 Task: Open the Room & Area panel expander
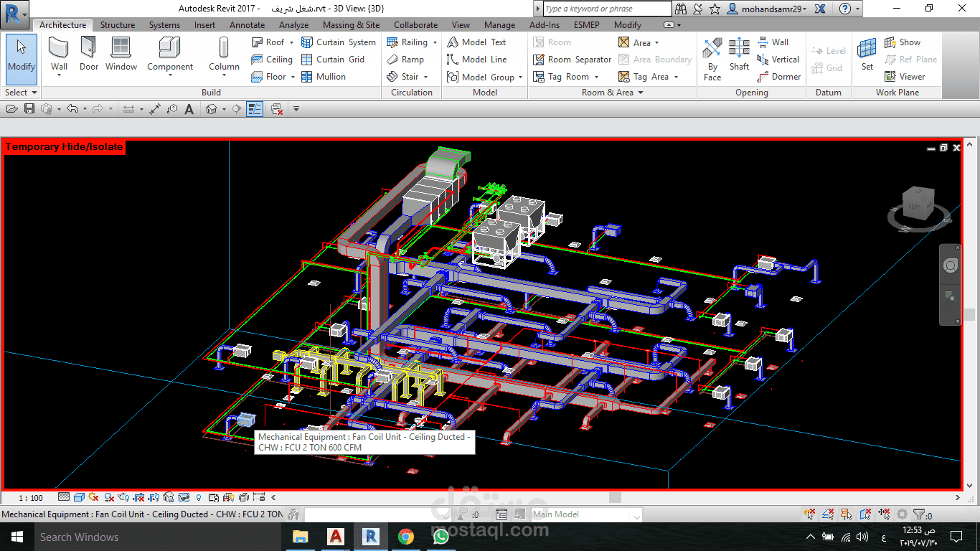click(x=640, y=93)
